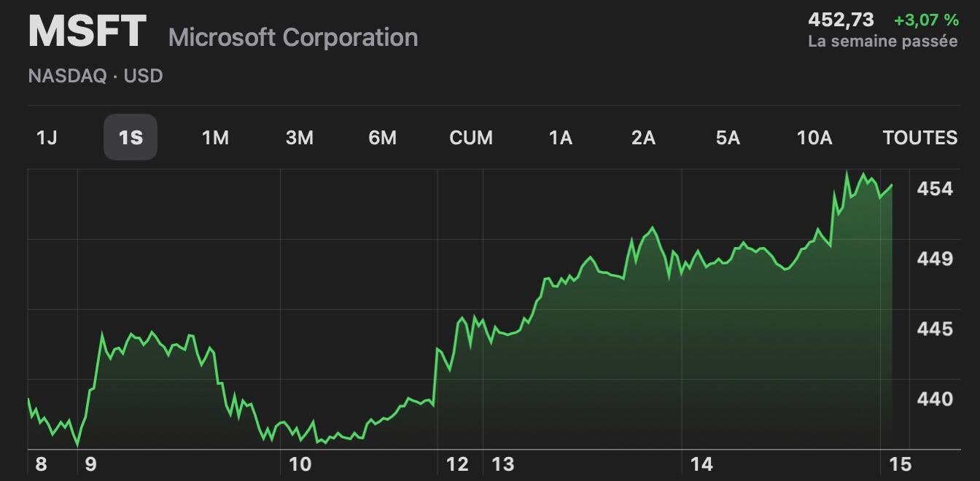
Task: Click the 452,73 price figure
Action: pyautogui.click(x=841, y=20)
